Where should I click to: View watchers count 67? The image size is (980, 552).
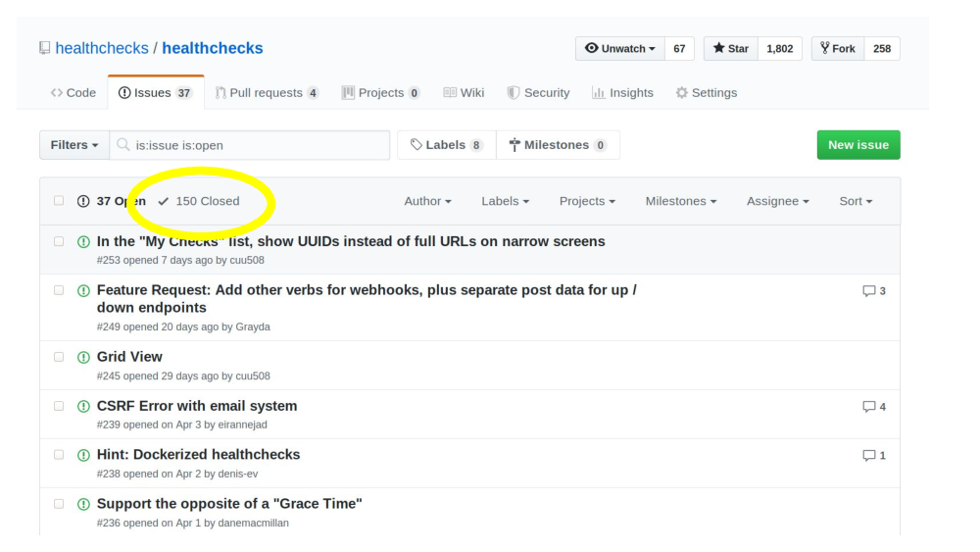pyautogui.click(x=679, y=48)
